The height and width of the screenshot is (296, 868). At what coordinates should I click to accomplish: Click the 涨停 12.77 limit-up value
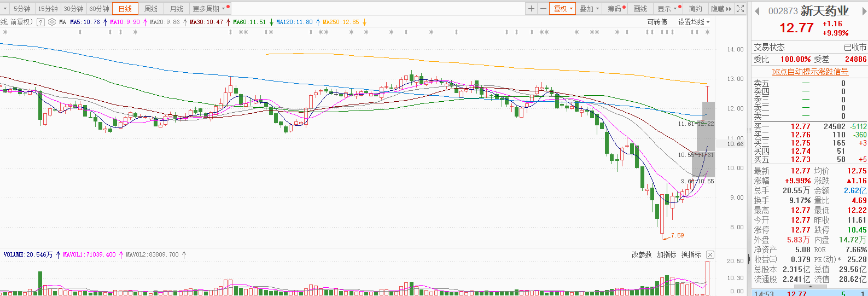800,230
